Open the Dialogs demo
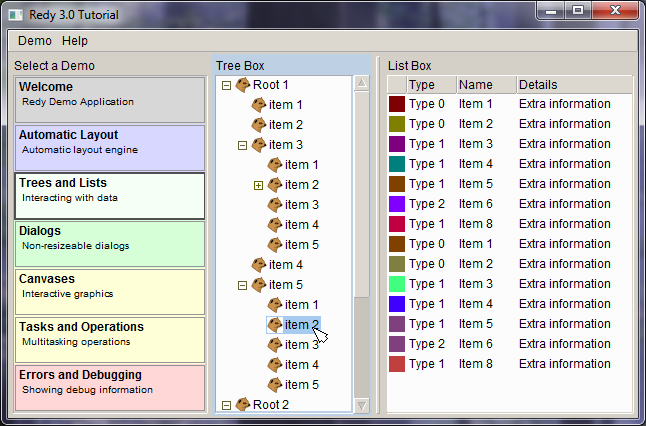Screen dimensions: 646x426 pos(110,244)
